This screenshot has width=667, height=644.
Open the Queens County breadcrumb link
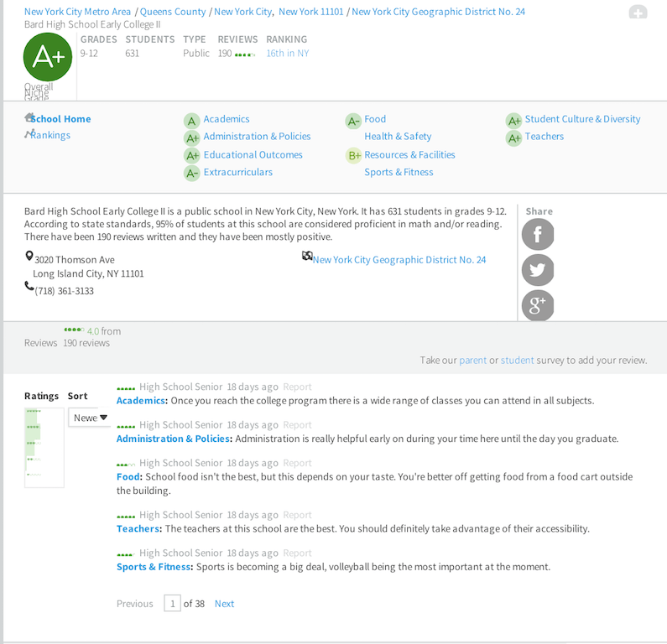point(173,12)
